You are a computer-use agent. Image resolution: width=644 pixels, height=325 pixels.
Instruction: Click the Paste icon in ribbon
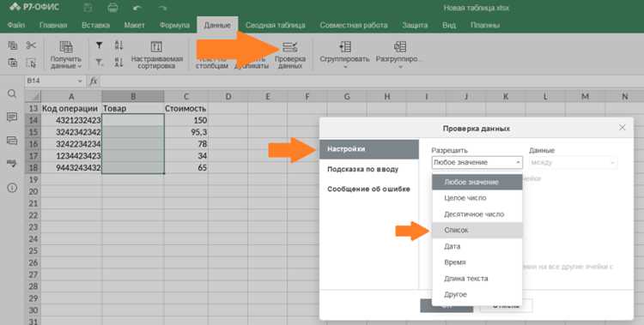click(x=13, y=63)
